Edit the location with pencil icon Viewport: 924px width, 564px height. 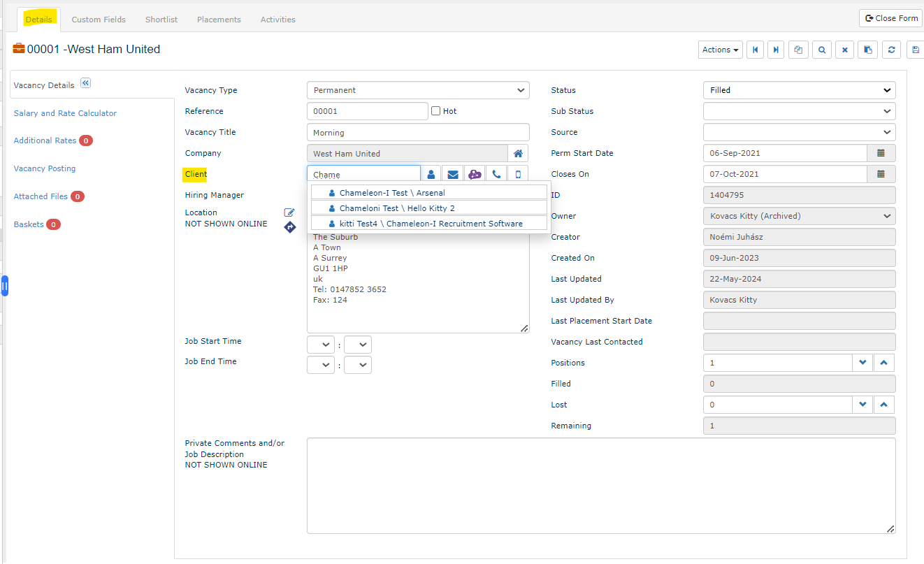[289, 212]
